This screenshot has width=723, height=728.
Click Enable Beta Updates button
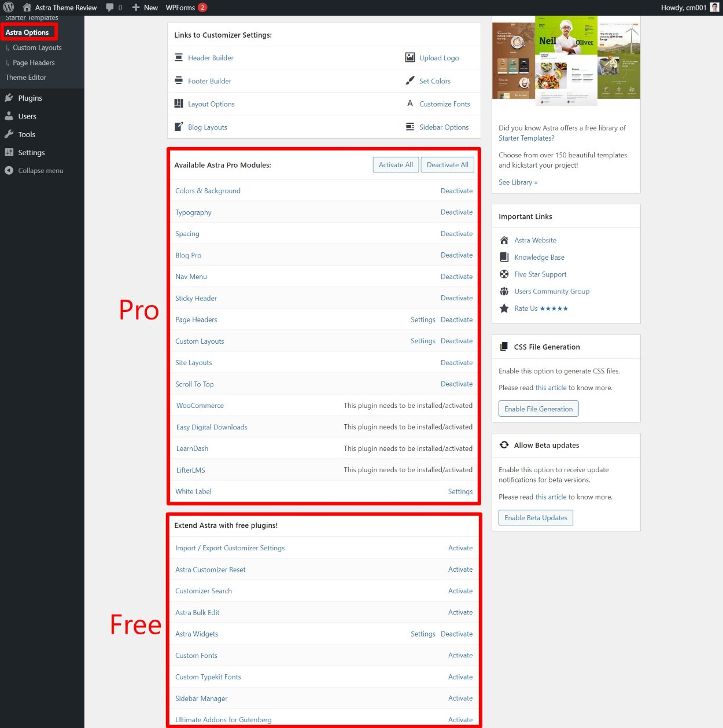pyautogui.click(x=536, y=517)
